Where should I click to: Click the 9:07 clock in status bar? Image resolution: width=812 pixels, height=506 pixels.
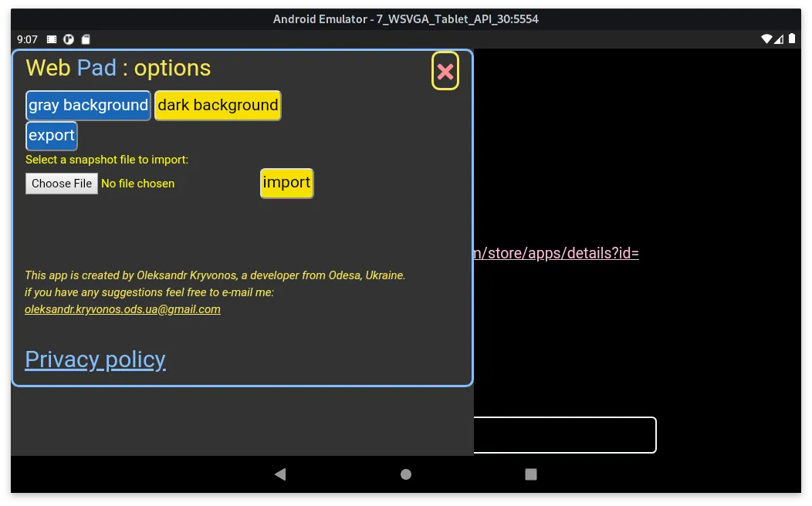tap(27, 40)
